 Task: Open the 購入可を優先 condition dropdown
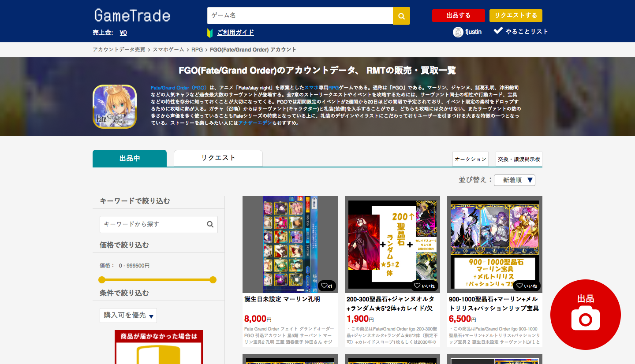128,316
